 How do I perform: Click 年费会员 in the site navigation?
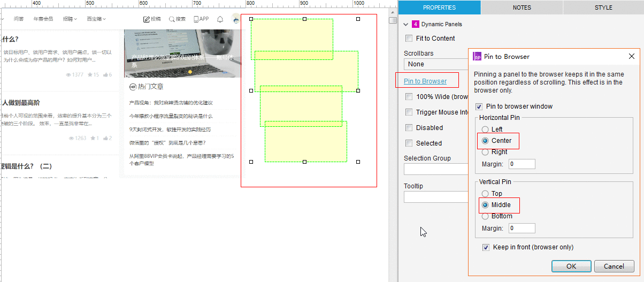click(x=43, y=19)
